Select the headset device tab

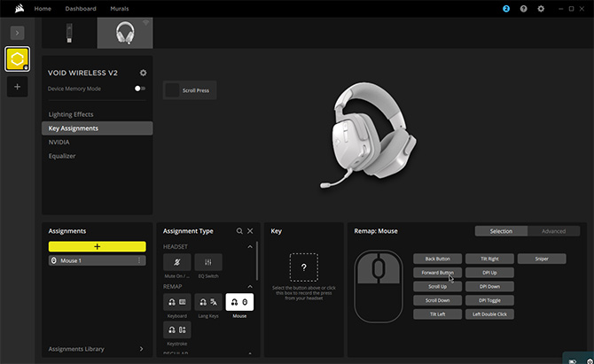[125, 33]
